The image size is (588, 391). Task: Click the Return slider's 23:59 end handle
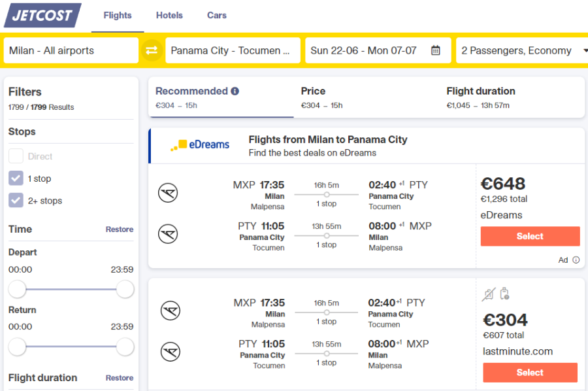click(x=125, y=347)
